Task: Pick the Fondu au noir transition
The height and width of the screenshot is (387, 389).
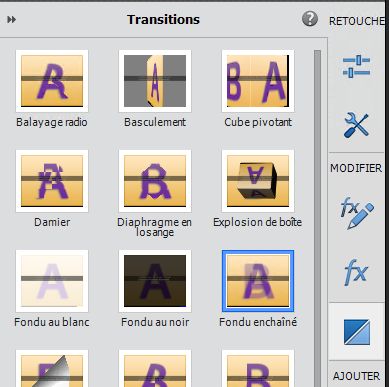Action: [x=155, y=281]
